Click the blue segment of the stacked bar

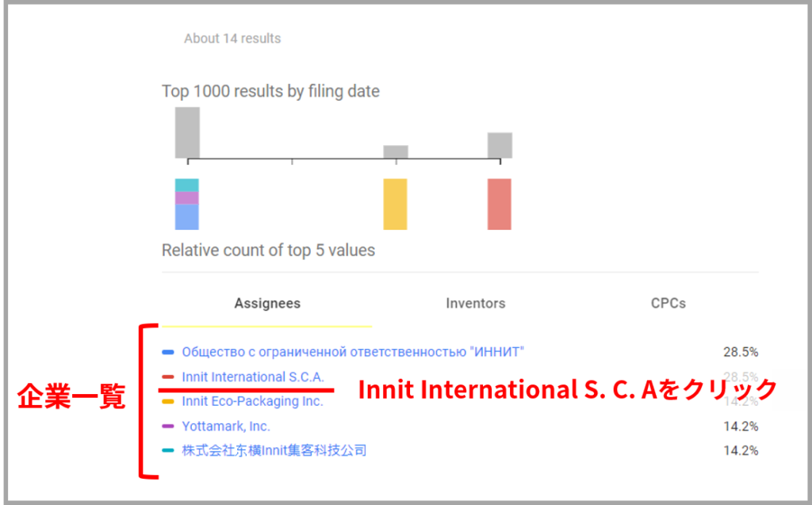187,217
